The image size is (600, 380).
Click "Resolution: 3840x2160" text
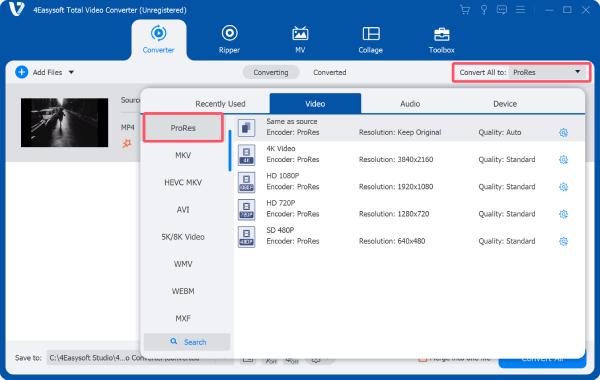[396, 159]
